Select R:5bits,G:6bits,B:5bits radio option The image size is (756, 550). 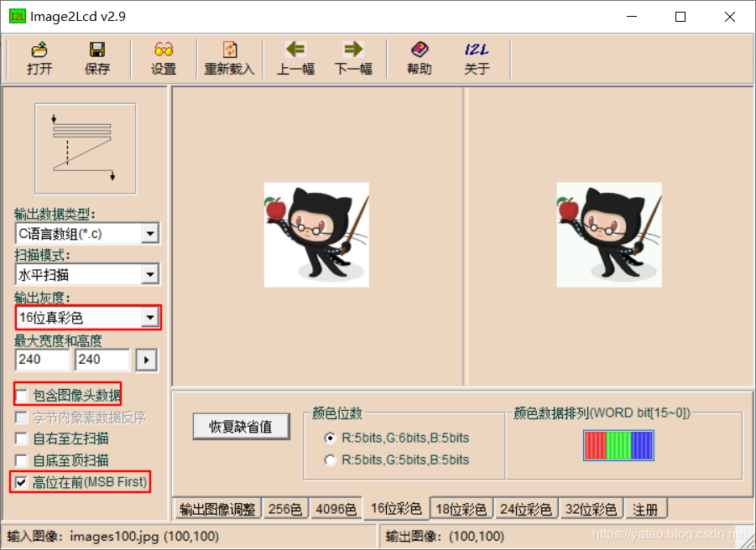point(331,438)
